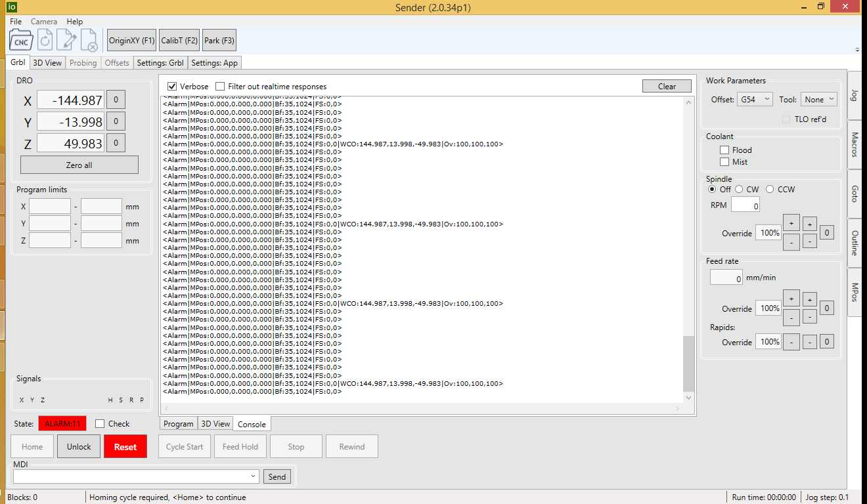
Task: Click the edit file pencil icon
Action: click(66, 41)
